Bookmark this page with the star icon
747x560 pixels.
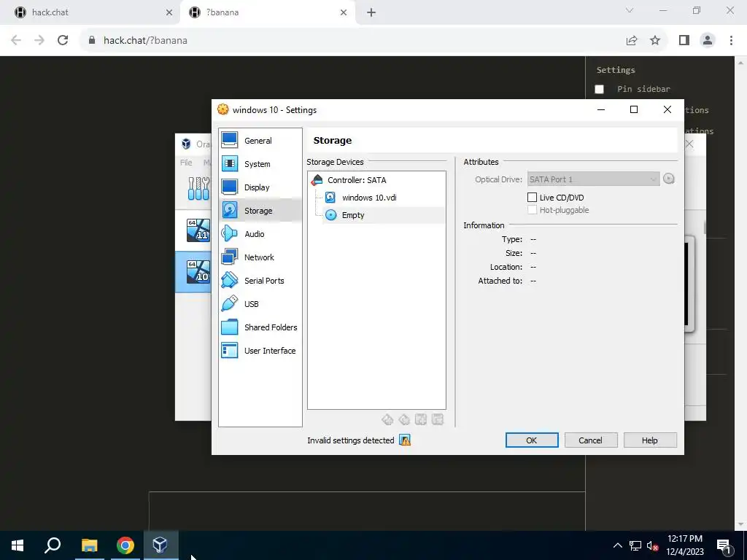[x=655, y=41]
